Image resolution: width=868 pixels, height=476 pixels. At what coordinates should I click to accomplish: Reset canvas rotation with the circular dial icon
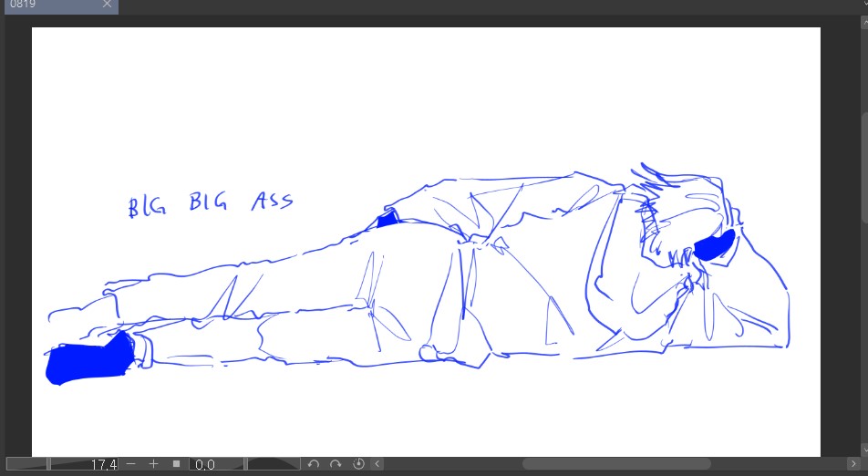pos(358,464)
